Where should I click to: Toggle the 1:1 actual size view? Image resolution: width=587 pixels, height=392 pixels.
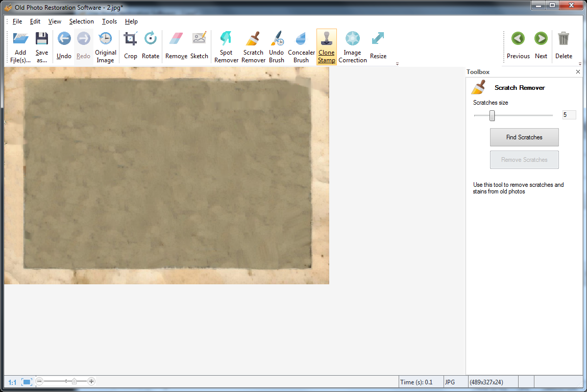point(12,382)
